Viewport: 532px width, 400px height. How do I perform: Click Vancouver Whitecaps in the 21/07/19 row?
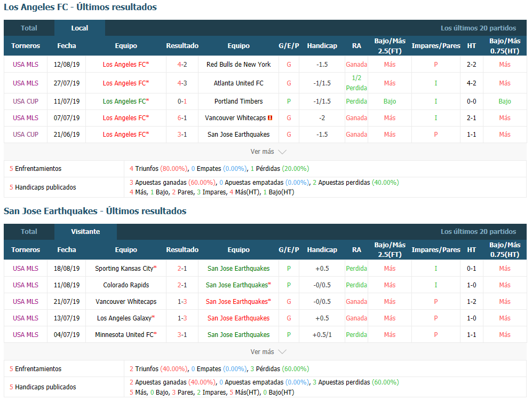coord(126,302)
